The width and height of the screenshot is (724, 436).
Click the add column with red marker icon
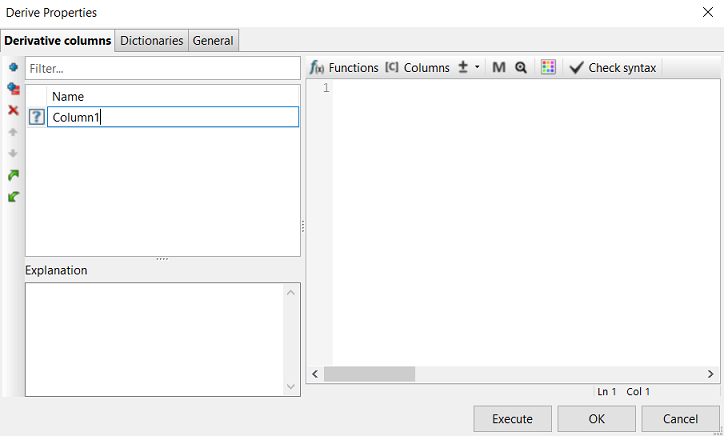13,89
